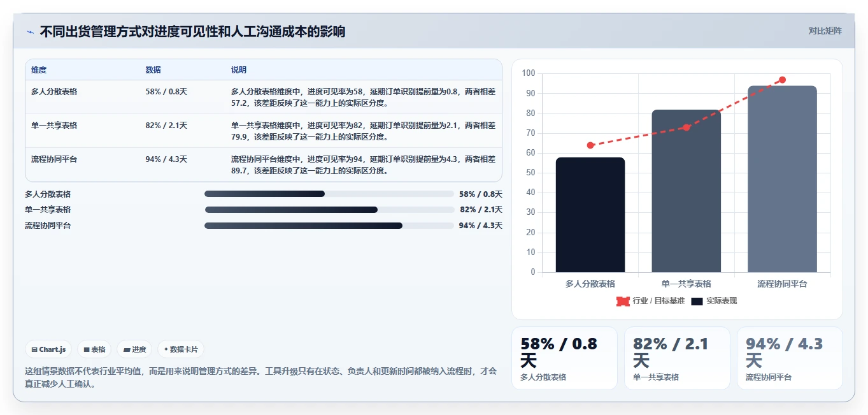Click the description mentioning 两者相差89.7
The image size is (868, 415).
coord(363,164)
